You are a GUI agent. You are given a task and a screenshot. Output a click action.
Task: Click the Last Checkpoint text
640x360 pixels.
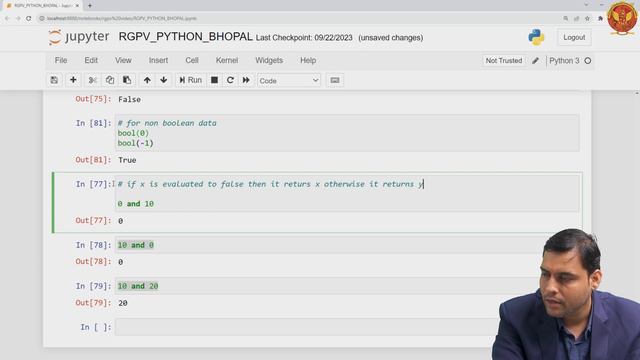[x=304, y=38]
